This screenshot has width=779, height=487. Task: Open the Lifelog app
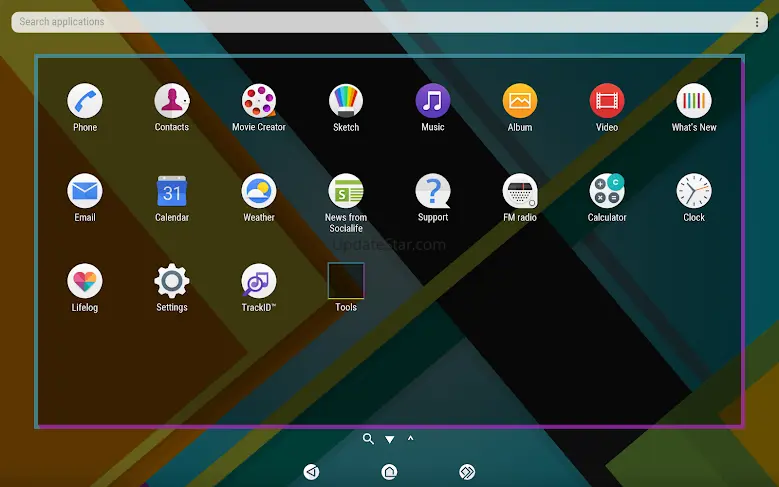pos(85,281)
